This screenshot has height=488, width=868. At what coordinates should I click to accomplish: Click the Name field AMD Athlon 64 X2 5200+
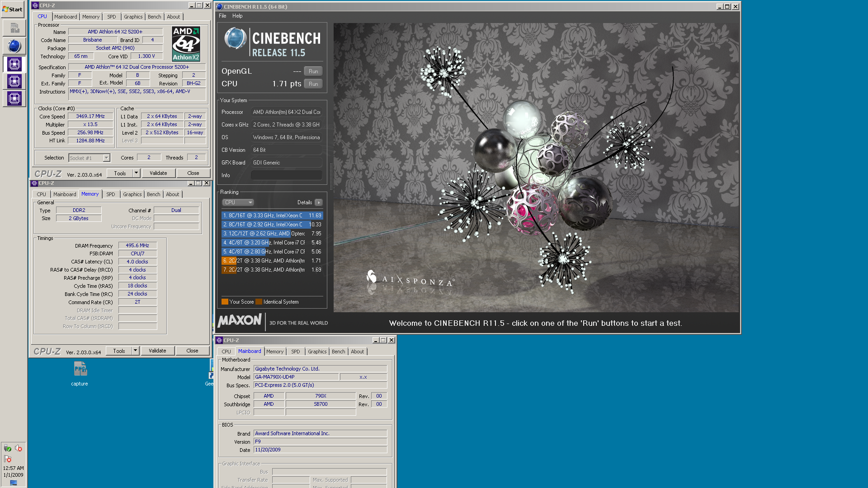(x=115, y=32)
